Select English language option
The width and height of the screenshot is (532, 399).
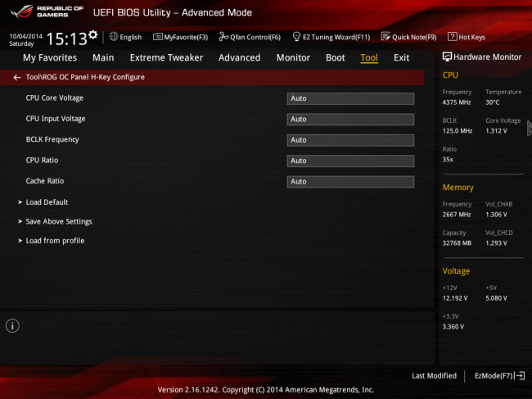tap(131, 38)
